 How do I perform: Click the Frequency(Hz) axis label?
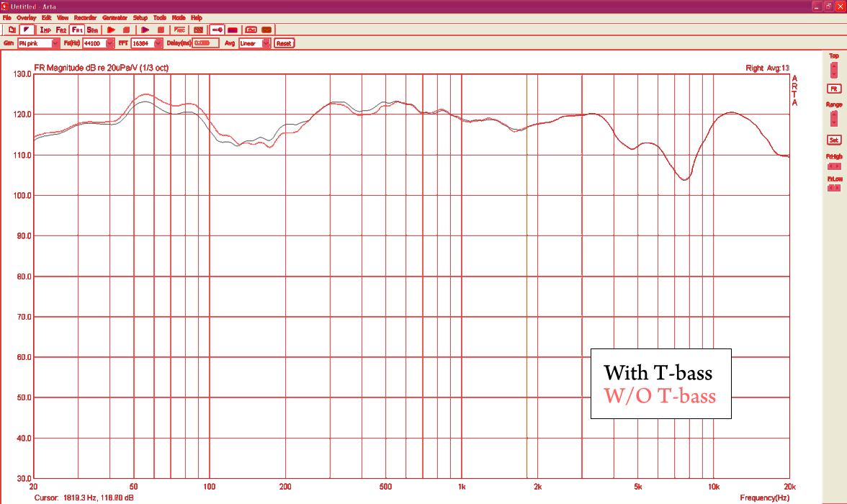coord(764,498)
